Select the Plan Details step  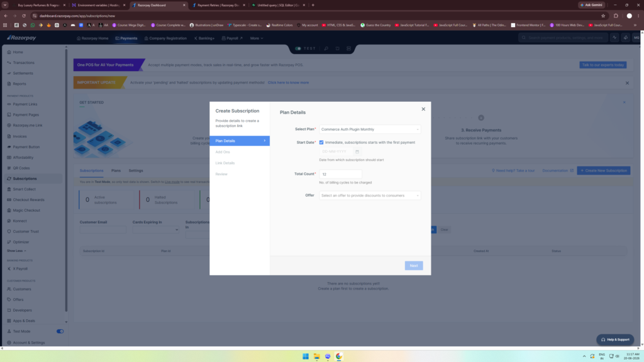240,141
